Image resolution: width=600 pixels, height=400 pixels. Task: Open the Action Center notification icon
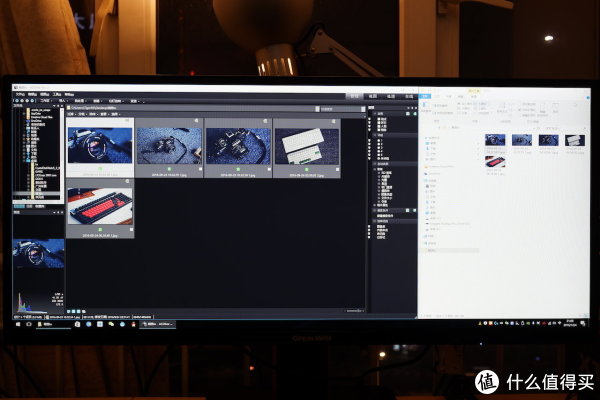click(x=583, y=323)
